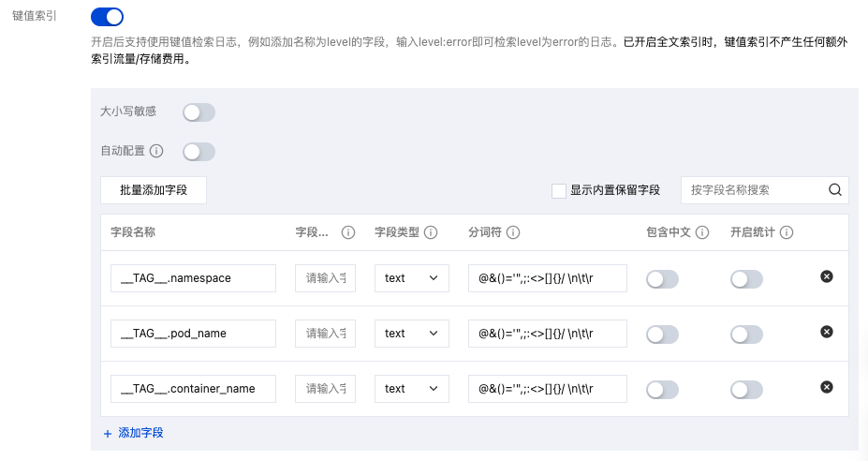Focus the 按字段名称搜索 search field

point(754,190)
